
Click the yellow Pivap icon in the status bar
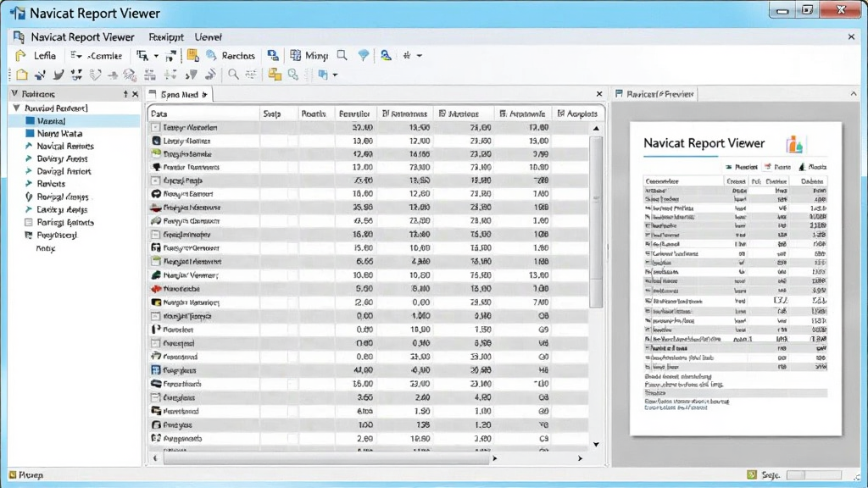13,474
